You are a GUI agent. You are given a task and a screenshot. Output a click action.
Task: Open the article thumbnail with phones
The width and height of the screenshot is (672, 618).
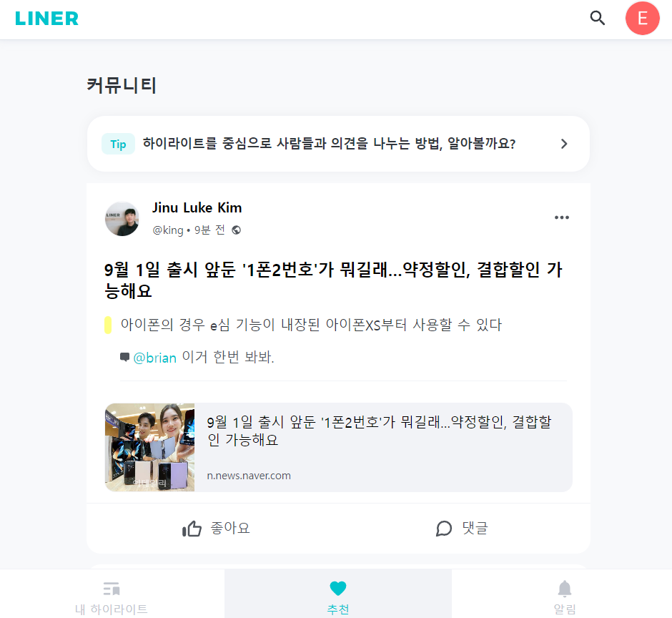click(x=149, y=447)
